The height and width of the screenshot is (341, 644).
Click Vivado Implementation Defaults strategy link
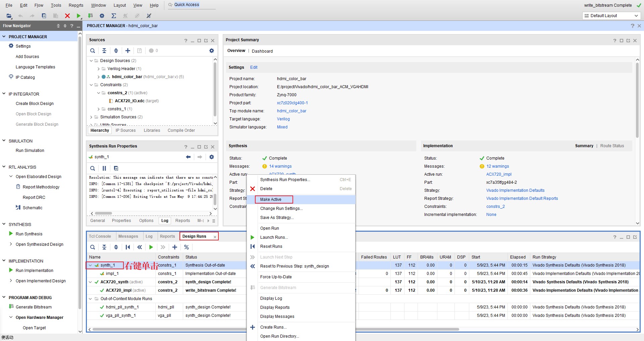click(515, 190)
